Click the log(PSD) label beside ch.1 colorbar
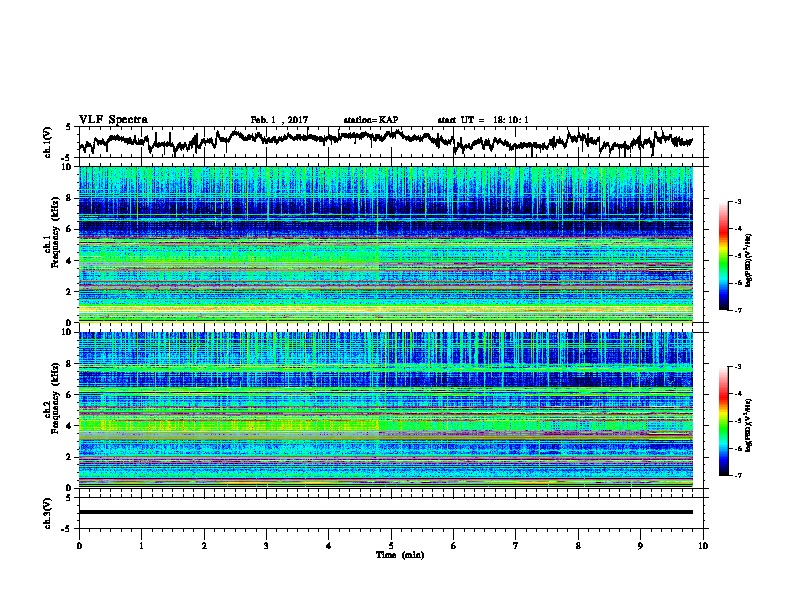Screen dimensions: 792x612 pyautogui.click(x=749, y=261)
